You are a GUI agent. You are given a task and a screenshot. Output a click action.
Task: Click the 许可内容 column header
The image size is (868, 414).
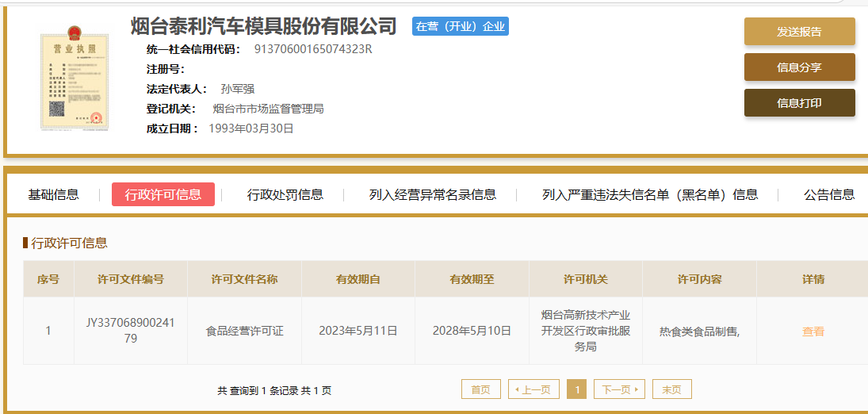click(700, 278)
